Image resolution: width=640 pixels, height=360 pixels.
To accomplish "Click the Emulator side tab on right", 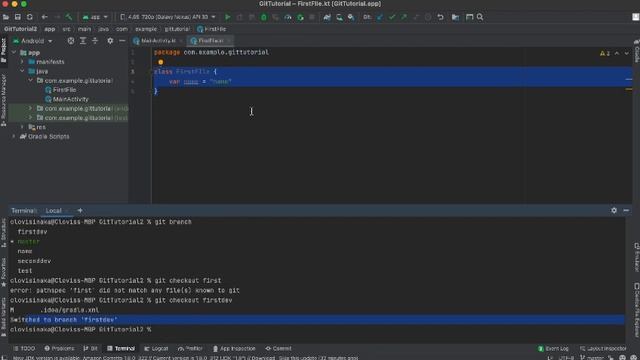I will pos(636,257).
